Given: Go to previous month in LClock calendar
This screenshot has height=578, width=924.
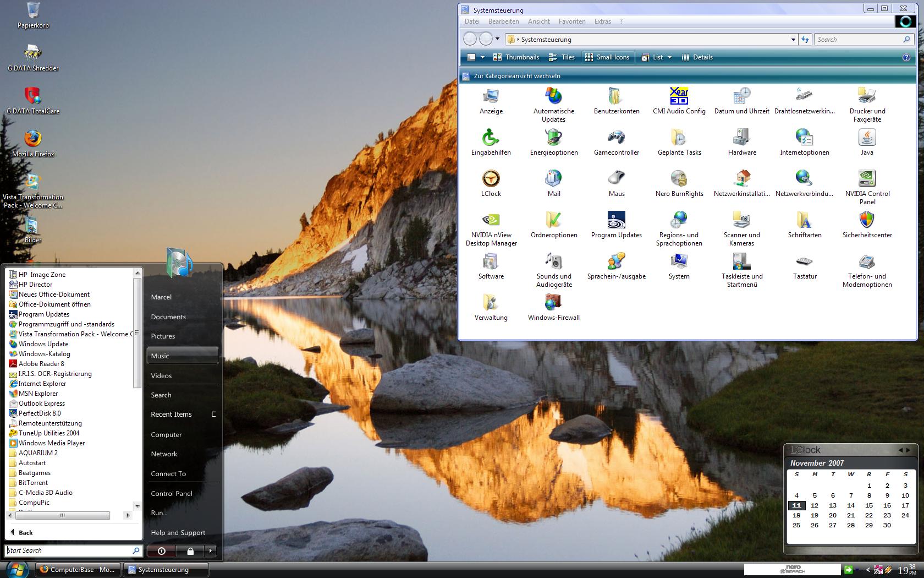Looking at the screenshot, I should pyautogui.click(x=900, y=450).
